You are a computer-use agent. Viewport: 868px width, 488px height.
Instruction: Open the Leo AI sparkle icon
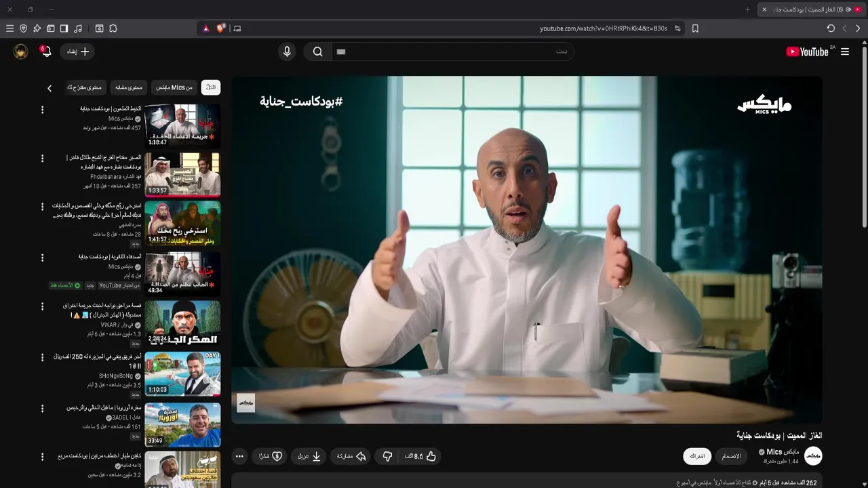click(x=37, y=28)
